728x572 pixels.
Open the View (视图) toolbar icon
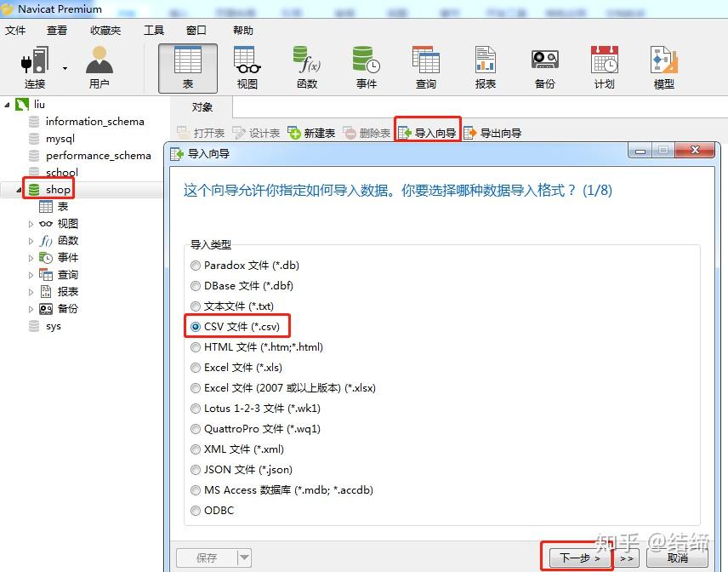click(x=247, y=68)
